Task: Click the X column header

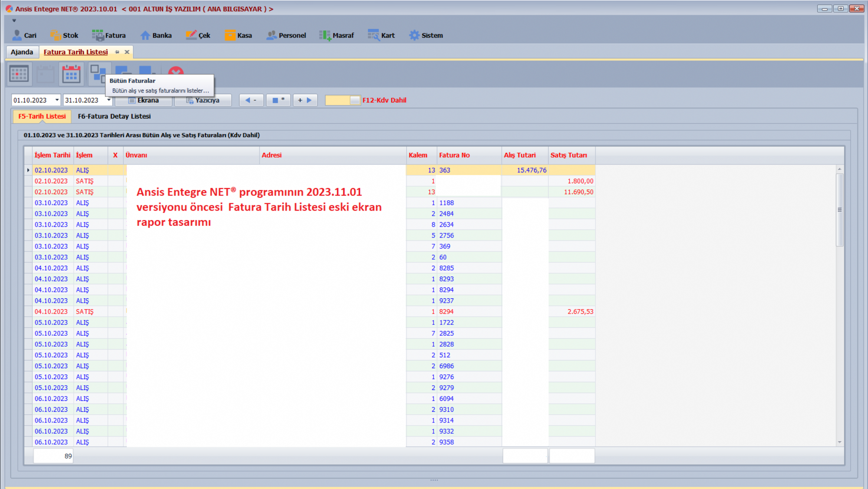Action: click(x=115, y=155)
